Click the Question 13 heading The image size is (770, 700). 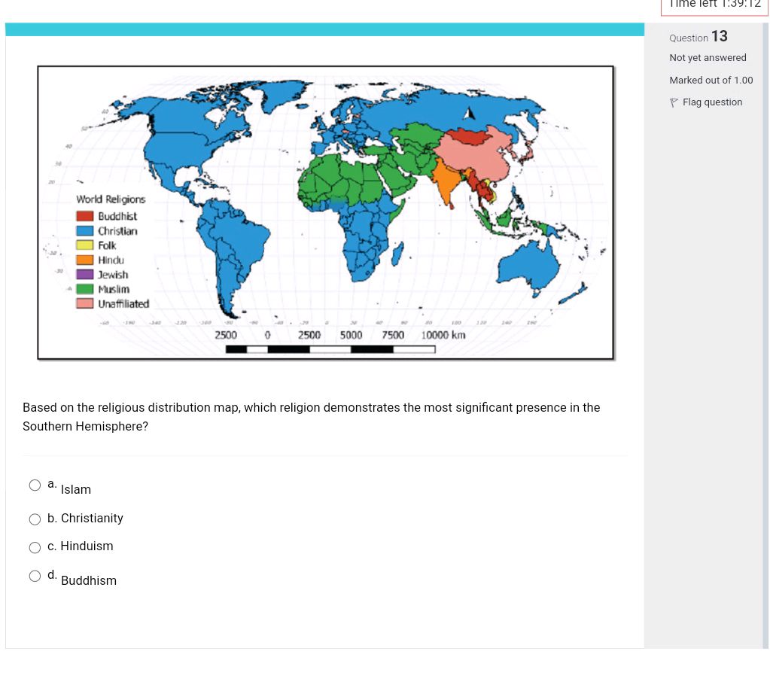click(699, 36)
